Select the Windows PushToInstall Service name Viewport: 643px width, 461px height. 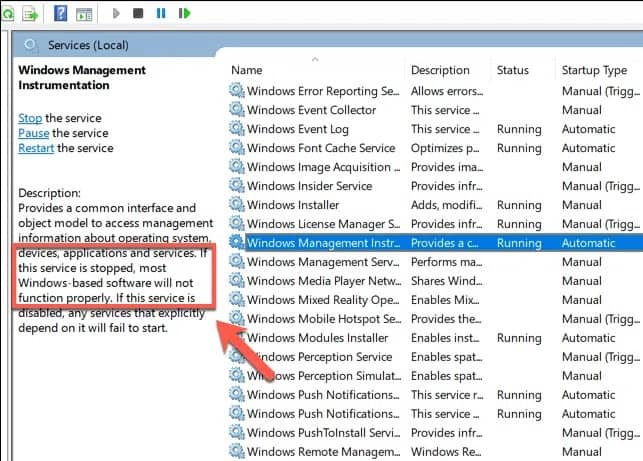click(324, 433)
